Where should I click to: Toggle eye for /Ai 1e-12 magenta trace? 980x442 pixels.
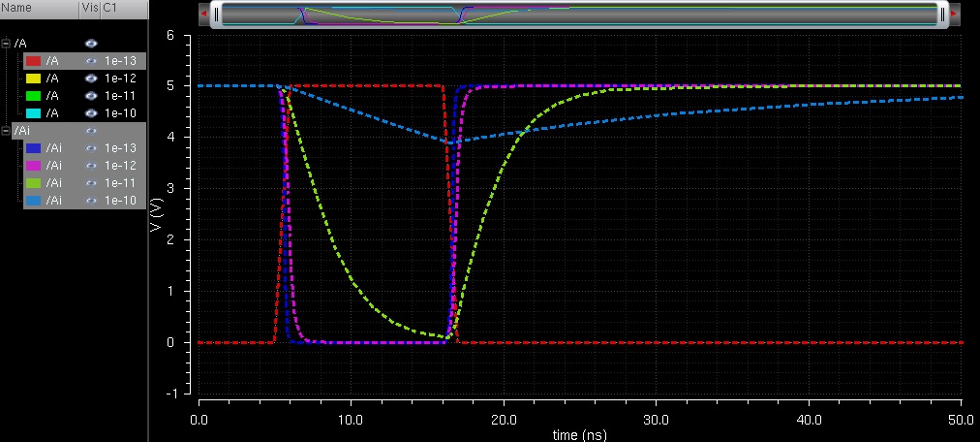(x=91, y=166)
